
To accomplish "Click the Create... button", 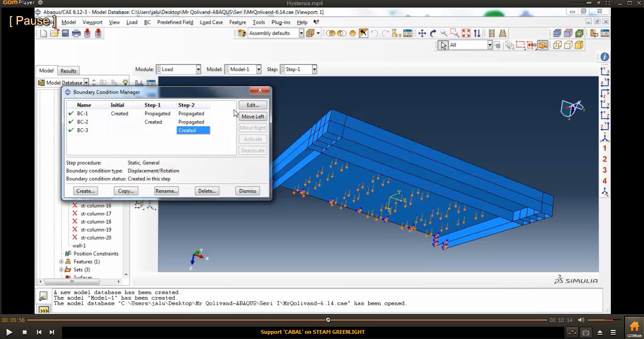I will tap(85, 191).
